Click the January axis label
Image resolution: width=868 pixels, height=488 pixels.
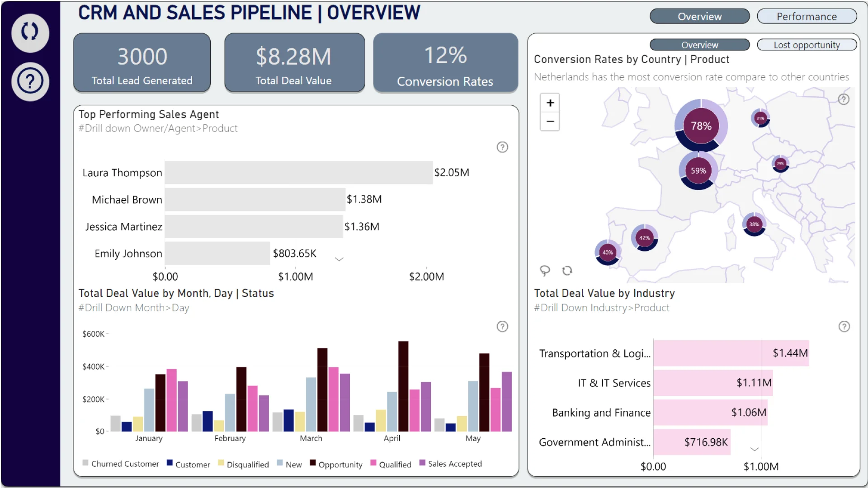pos(149,438)
